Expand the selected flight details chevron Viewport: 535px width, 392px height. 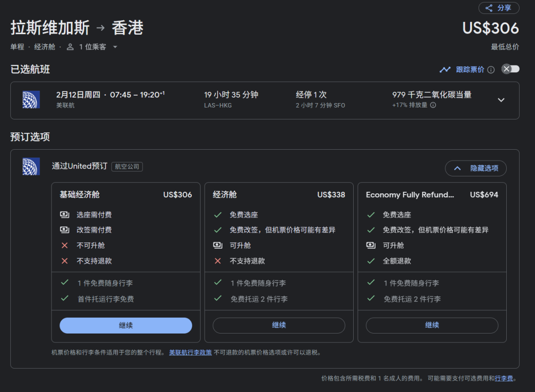point(501,100)
